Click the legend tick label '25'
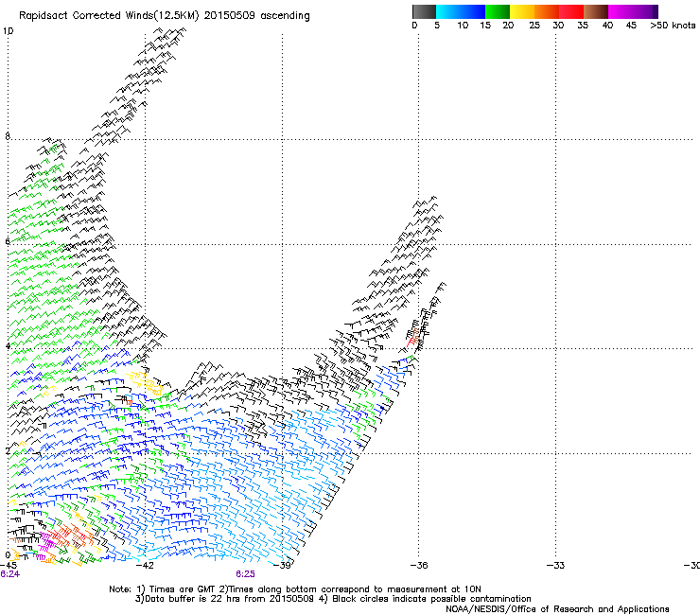This screenshot has height=615, width=700. point(534,26)
